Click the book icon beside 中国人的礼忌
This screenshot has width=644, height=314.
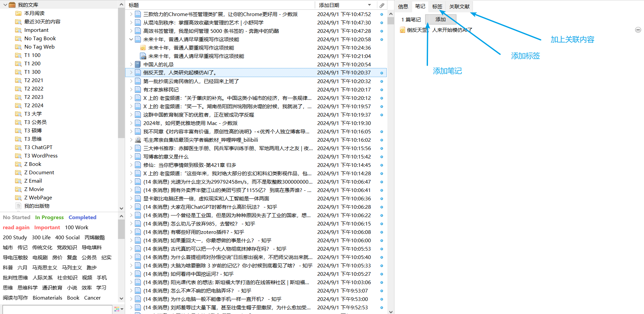(138, 64)
